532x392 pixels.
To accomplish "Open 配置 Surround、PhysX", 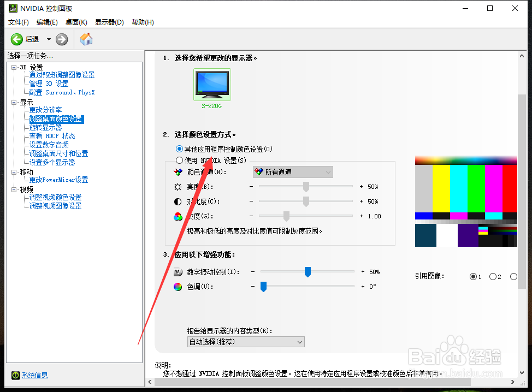I will [x=62, y=92].
